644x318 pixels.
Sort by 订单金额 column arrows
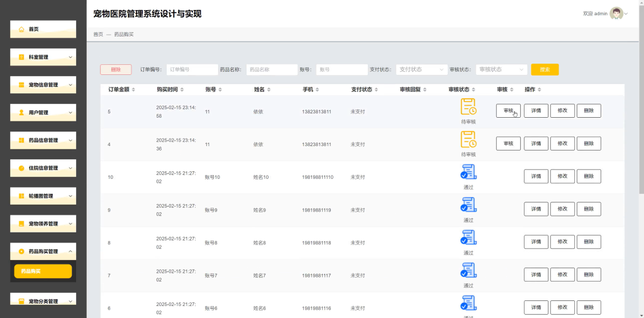tap(133, 89)
